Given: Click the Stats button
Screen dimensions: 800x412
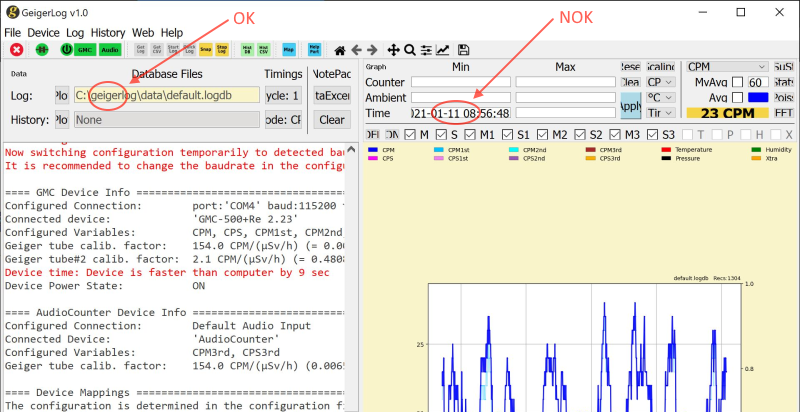Looking at the screenshot, I should tap(783, 82).
